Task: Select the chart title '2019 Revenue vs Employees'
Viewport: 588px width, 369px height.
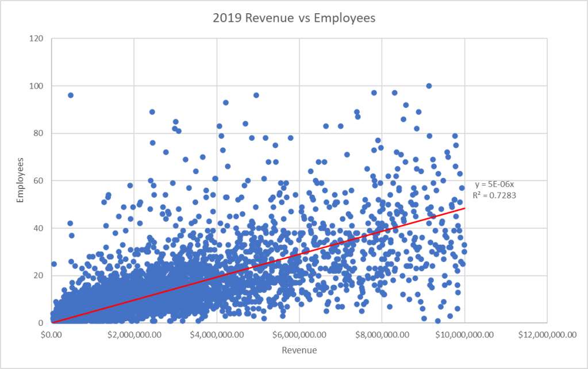Action: (x=294, y=18)
